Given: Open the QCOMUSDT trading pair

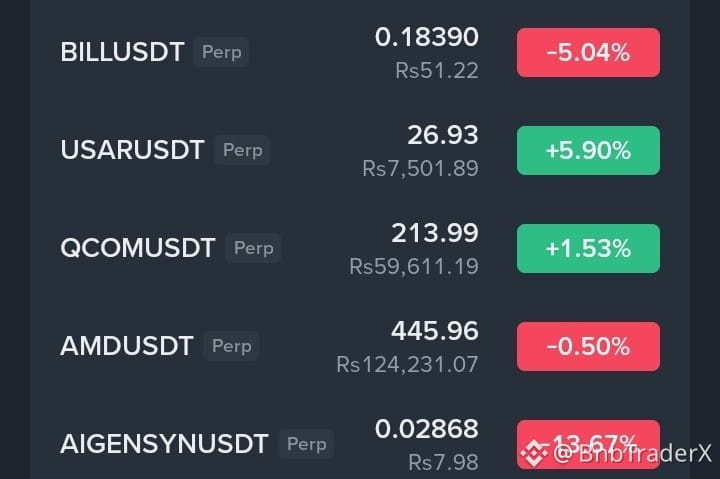Looking at the screenshot, I should pyautogui.click(x=138, y=248).
